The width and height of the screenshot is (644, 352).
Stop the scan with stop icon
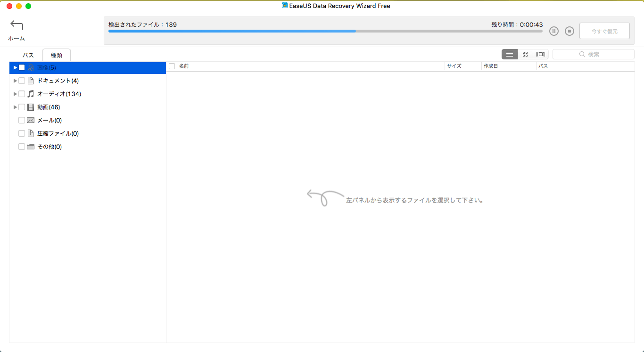point(570,31)
